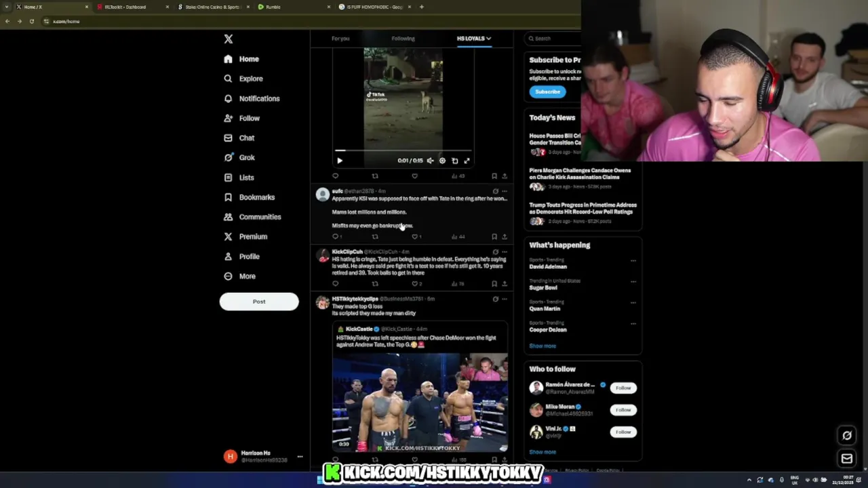Click Show more under What's happening
The height and width of the screenshot is (488, 868).
tap(542, 346)
